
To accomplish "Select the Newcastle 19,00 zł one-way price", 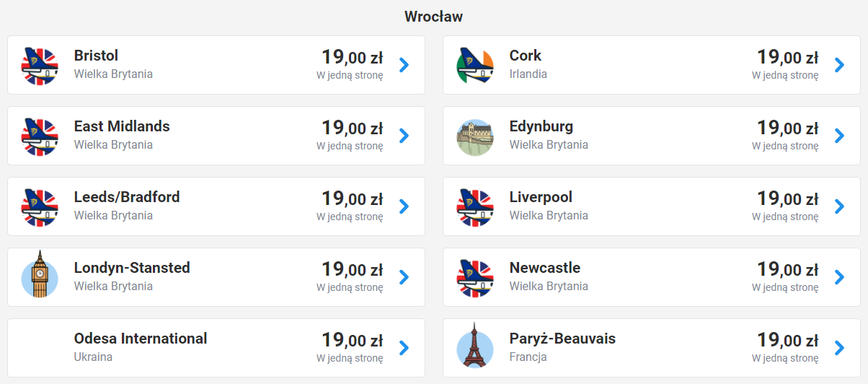I will [787, 269].
